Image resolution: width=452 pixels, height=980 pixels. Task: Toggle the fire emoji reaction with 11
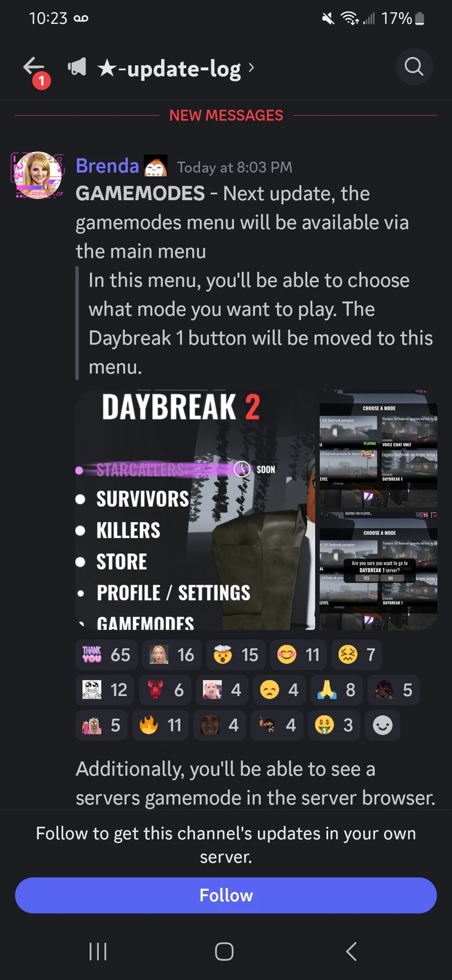point(160,725)
